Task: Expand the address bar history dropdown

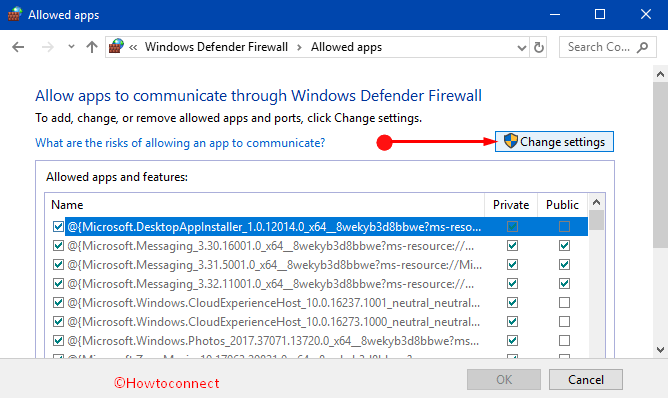Action: click(521, 48)
